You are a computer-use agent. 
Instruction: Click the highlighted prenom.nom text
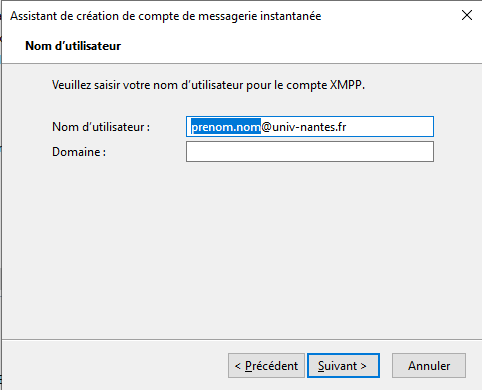(x=226, y=127)
